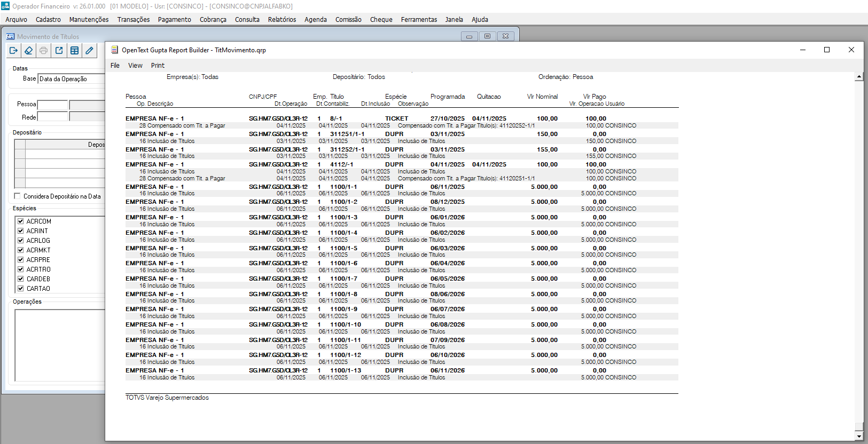Open the Ferramentas menu
The image size is (868, 444).
(x=419, y=20)
